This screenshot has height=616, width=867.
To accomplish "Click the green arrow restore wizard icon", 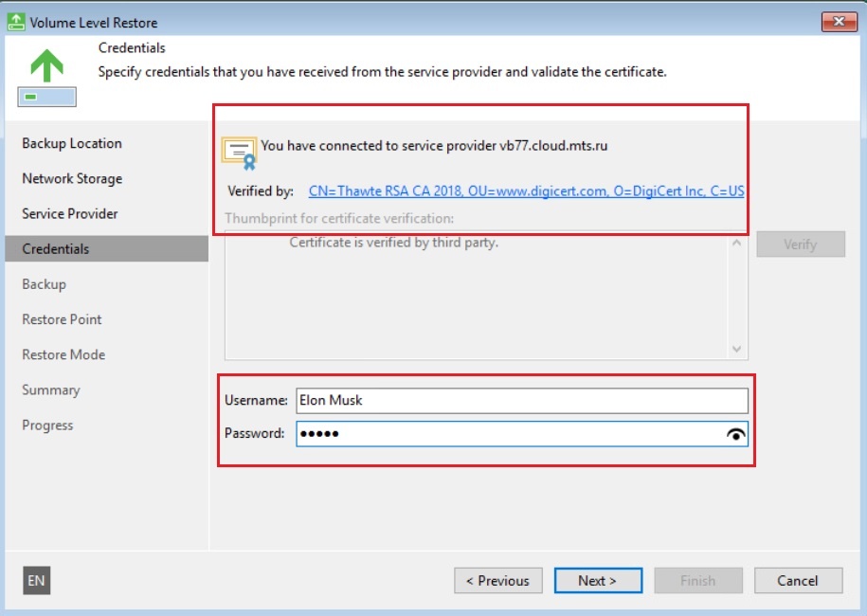I will (x=46, y=76).
